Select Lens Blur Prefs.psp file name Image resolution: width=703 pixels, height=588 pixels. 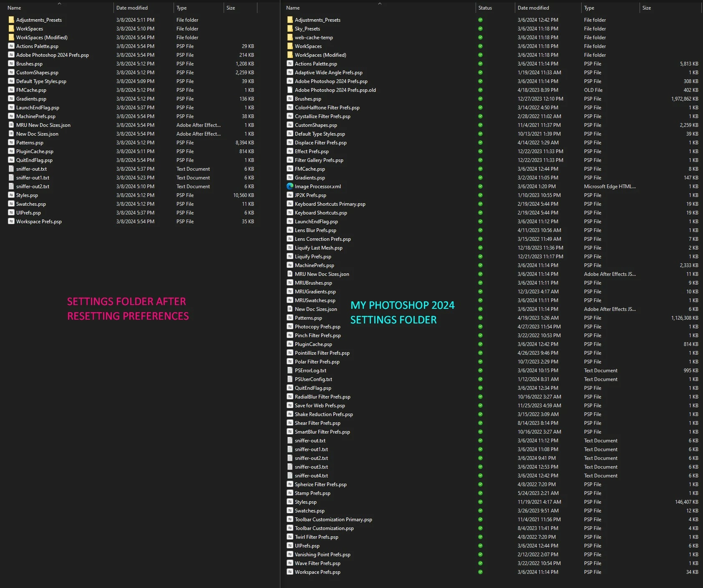click(x=315, y=230)
